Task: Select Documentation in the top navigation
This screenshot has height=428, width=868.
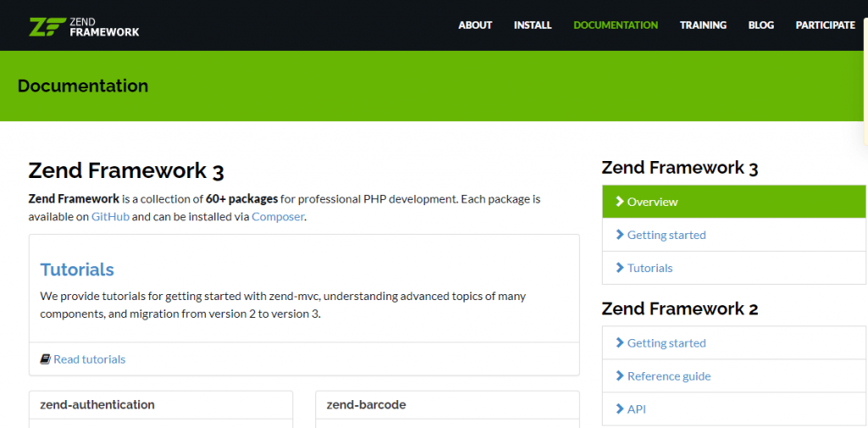Action: pyautogui.click(x=615, y=25)
